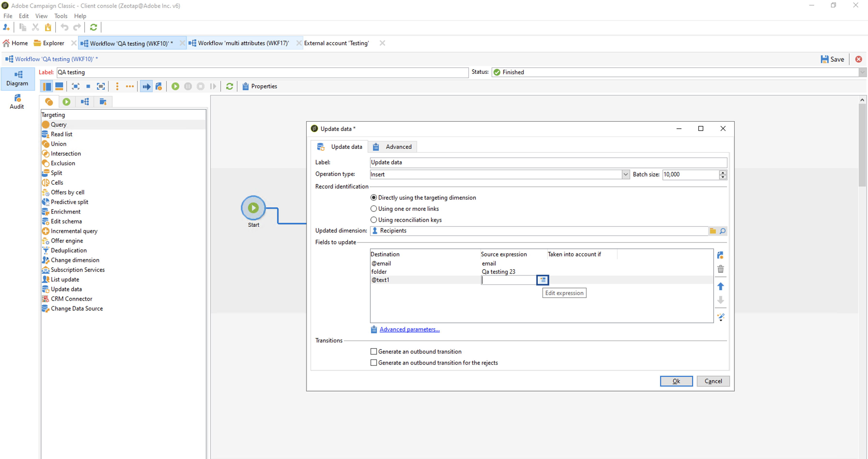Click the Edit expression icon in @text1 row

click(542, 280)
